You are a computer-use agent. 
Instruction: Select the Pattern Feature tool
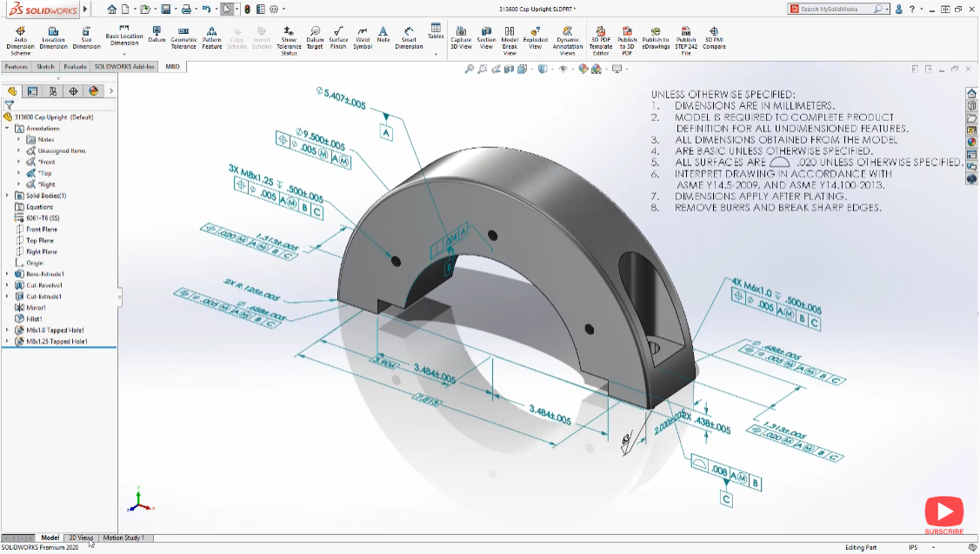point(212,38)
